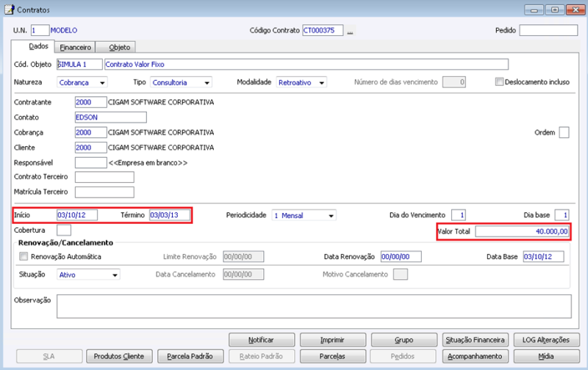Image resolution: width=588 pixels, height=370 pixels.
Task: Open the Natureza dropdown showing Cobrança
Action: (82, 82)
